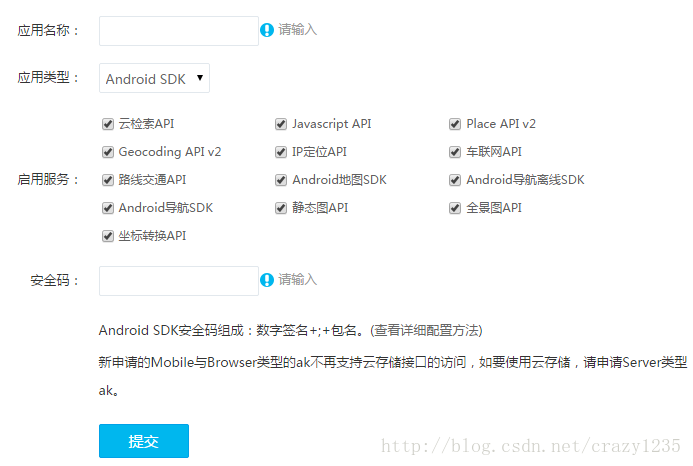Toggle the Android导航SDK checkbox
Image resolution: width=693 pixels, height=466 pixels.
[x=108, y=208]
